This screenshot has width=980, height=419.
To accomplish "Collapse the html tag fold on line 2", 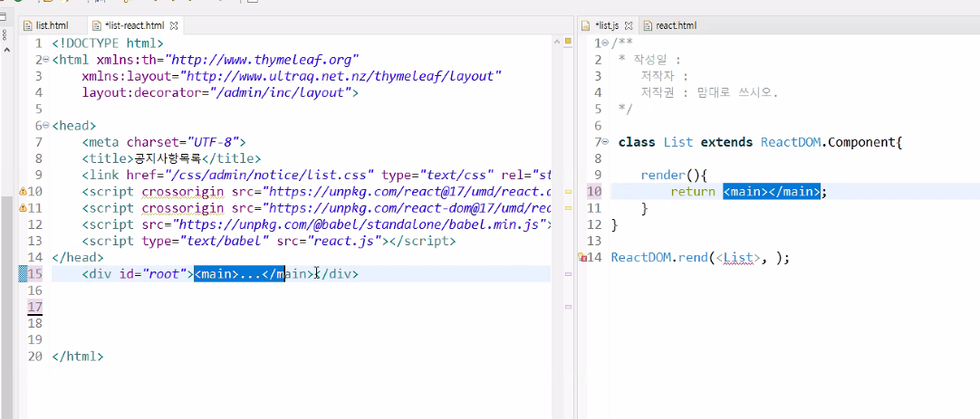I will coord(46,60).
